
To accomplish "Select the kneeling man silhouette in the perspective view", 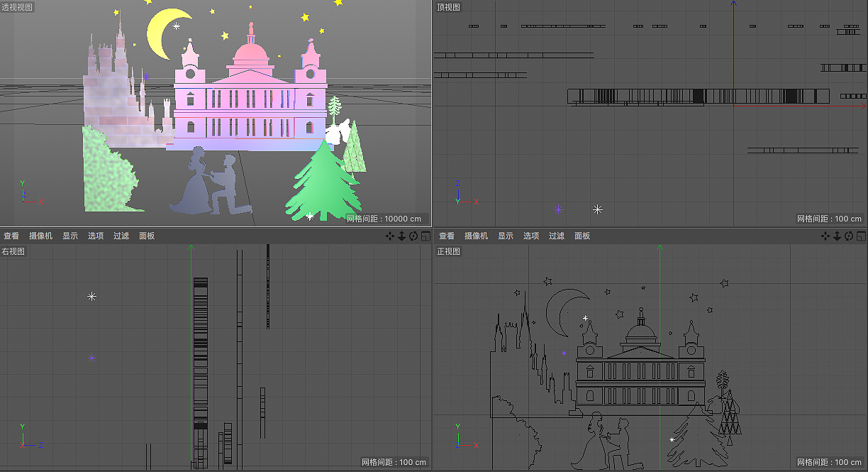I will pyautogui.click(x=230, y=186).
